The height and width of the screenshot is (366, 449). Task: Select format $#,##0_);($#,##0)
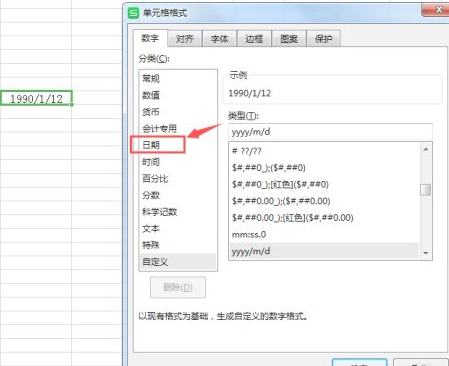[x=325, y=168]
